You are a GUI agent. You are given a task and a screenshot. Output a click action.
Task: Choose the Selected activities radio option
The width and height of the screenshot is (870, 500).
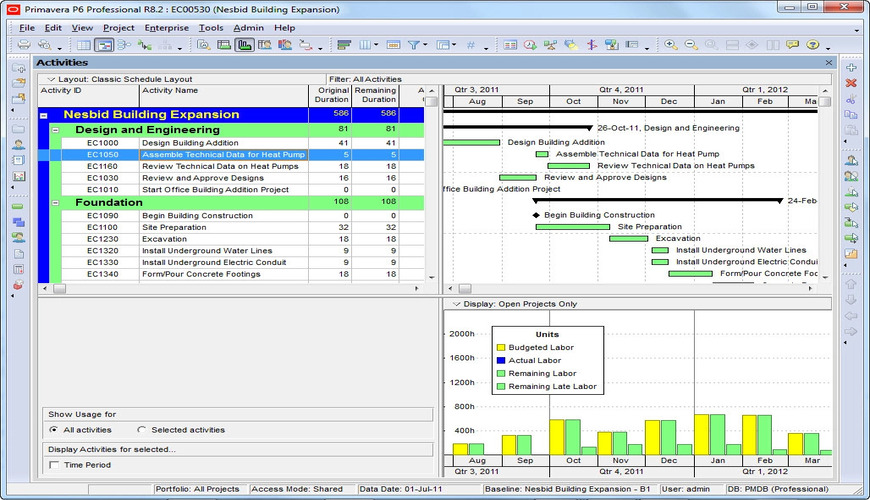point(141,430)
